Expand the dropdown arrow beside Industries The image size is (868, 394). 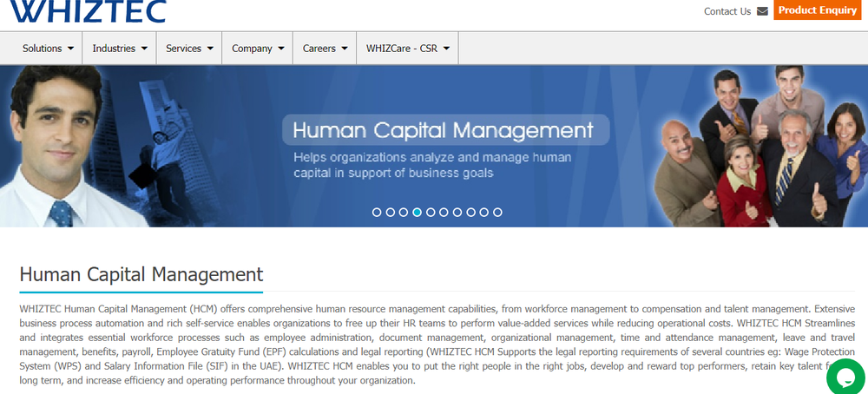(x=144, y=49)
